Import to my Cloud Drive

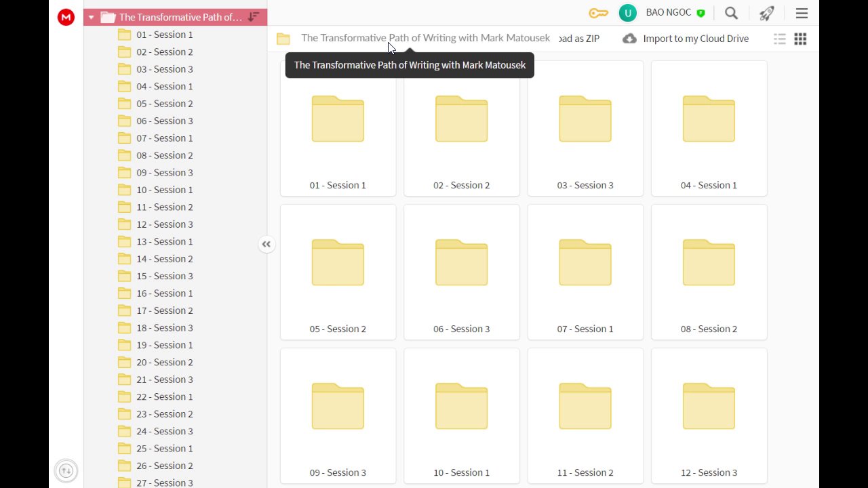point(686,39)
